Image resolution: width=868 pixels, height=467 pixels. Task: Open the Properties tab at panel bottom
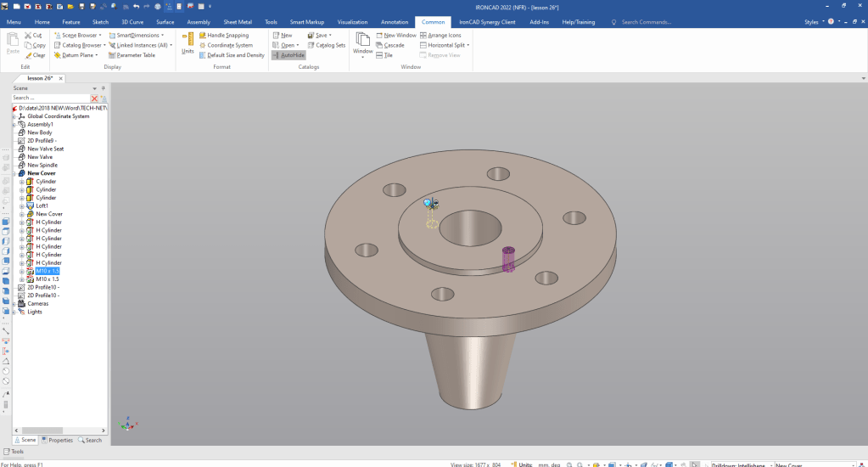57,440
